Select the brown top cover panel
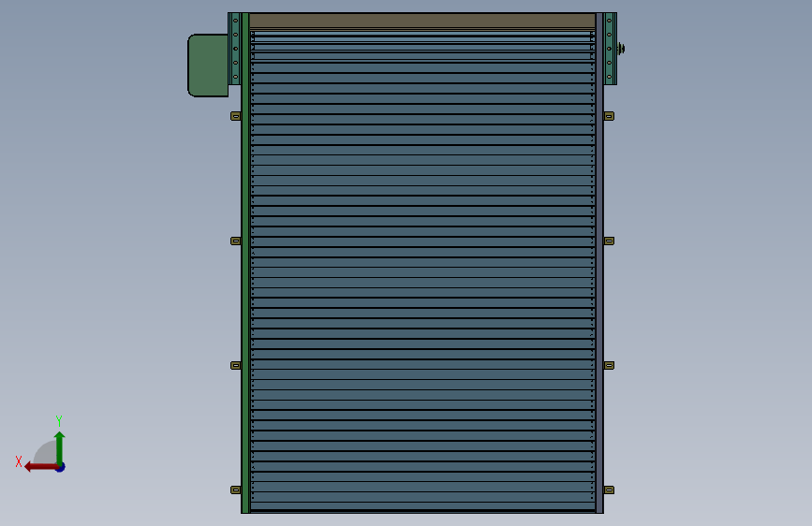 pyautogui.click(x=422, y=22)
